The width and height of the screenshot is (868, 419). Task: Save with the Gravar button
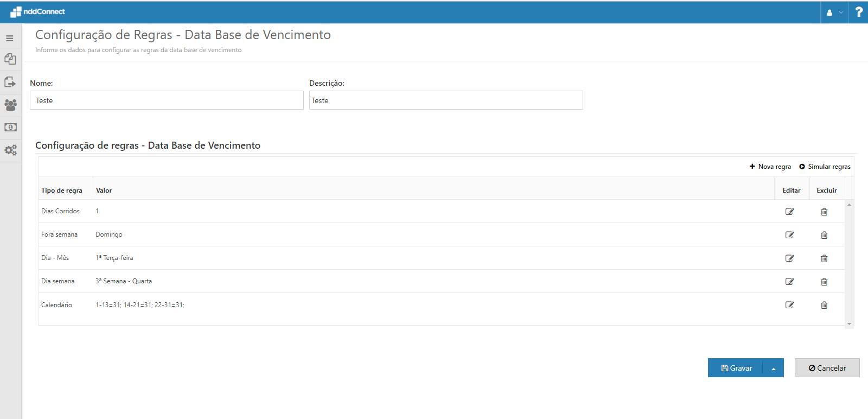click(x=736, y=368)
